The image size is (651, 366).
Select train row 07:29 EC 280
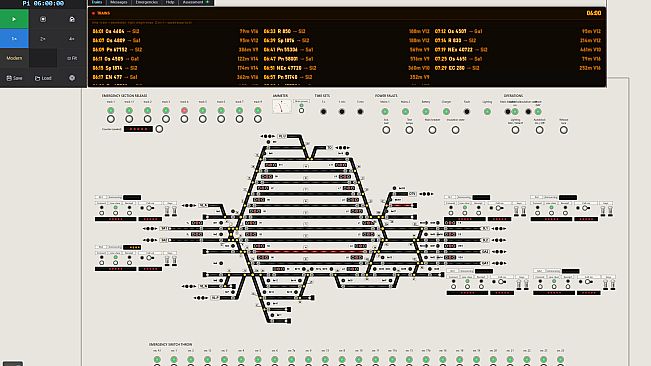pyautogui.click(x=518, y=68)
